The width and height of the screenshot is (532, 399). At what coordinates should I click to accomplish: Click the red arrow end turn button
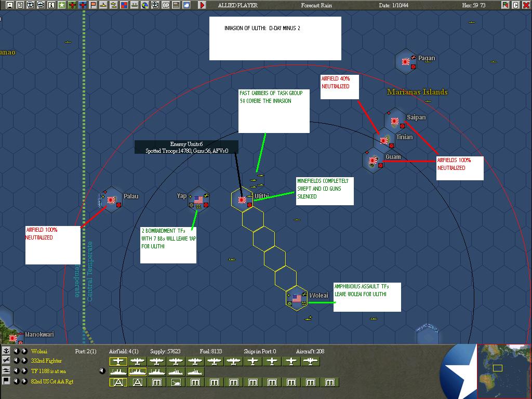point(202,5)
